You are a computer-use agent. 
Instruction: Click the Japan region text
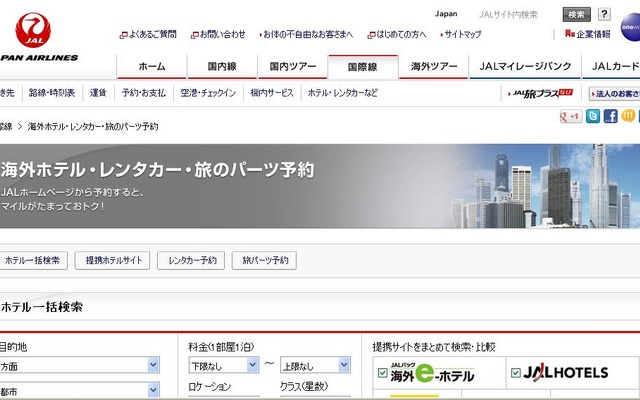[x=446, y=14]
